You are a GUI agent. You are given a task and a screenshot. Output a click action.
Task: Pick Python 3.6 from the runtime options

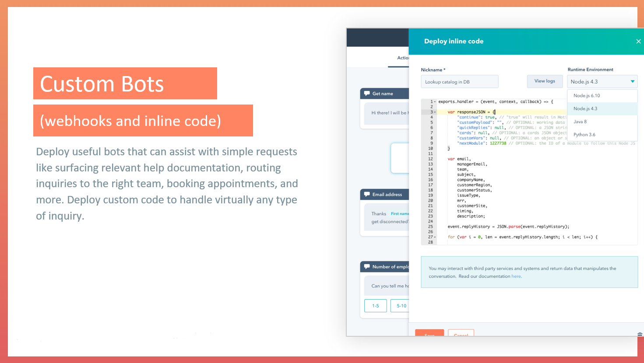[x=584, y=135]
